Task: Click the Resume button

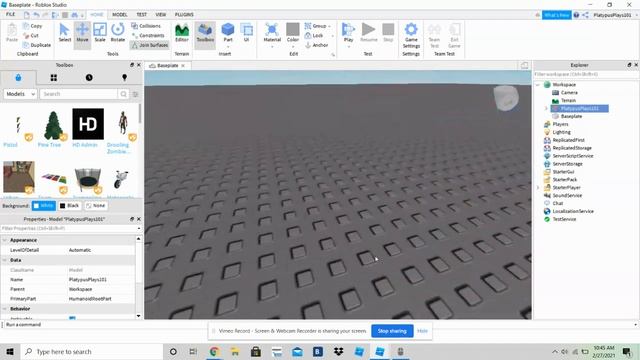Action: (x=369, y=33)
